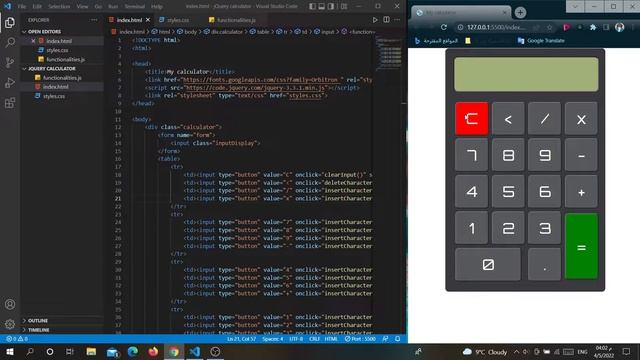This screenshot has height=360, width=640.
Task: Click Ln 21, Col 57 in status bar
Action: coord(241,339)
